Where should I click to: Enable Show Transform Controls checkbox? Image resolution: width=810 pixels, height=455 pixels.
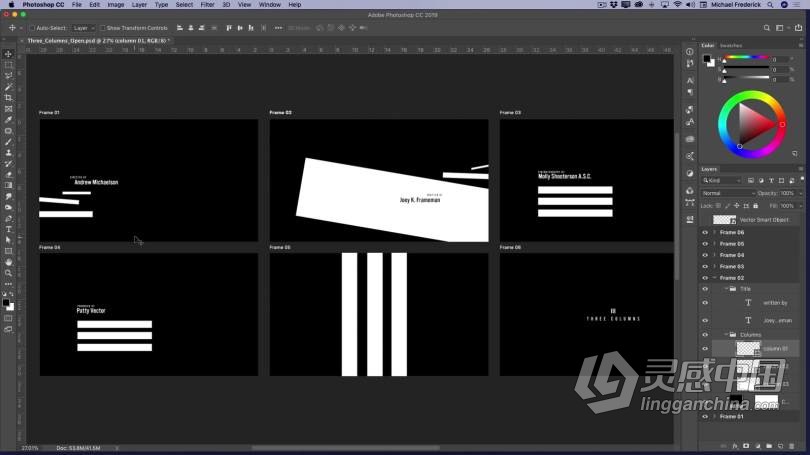pyautogui.click(x=101, y=28)
